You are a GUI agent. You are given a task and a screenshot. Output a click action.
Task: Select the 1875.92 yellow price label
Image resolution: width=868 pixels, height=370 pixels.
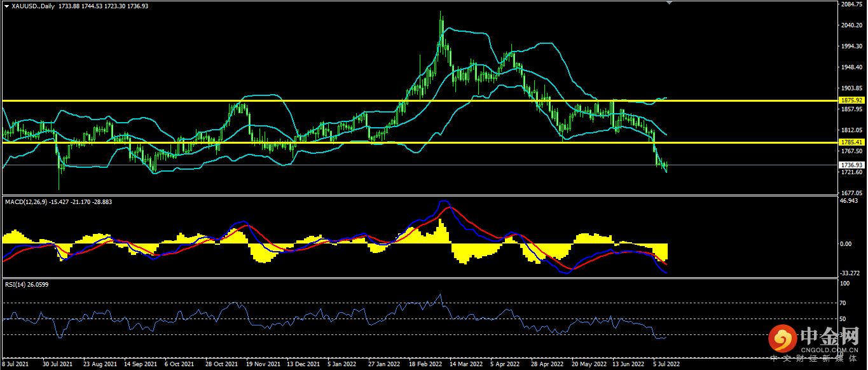pos(851,100)
